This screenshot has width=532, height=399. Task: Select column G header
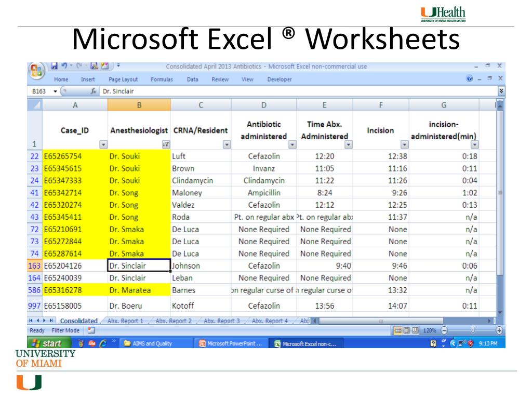[x=444, y=105]
